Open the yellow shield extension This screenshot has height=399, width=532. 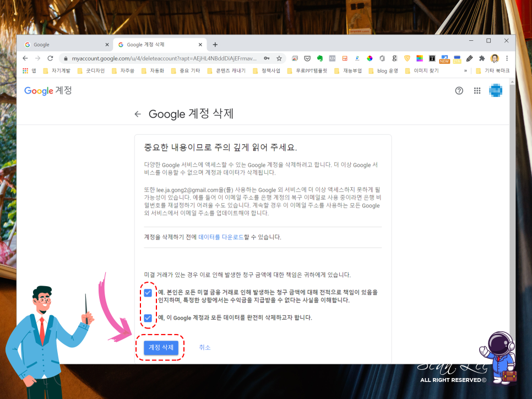[x=407, y=58]
